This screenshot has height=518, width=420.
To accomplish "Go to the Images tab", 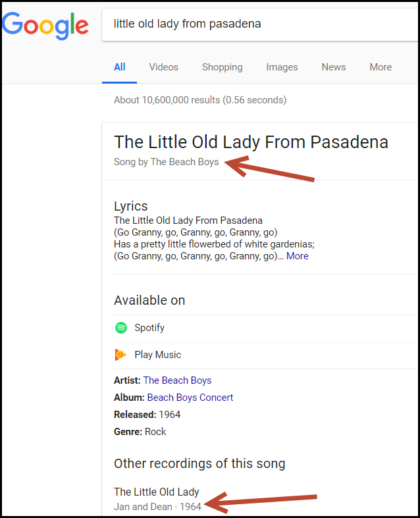I will 282,67.
